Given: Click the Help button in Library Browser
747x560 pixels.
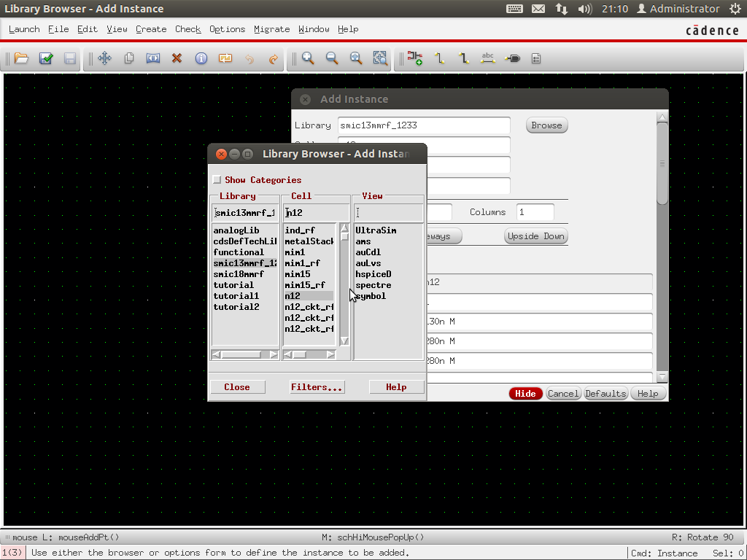Looking at the screenshot, I should click(396, 386).
